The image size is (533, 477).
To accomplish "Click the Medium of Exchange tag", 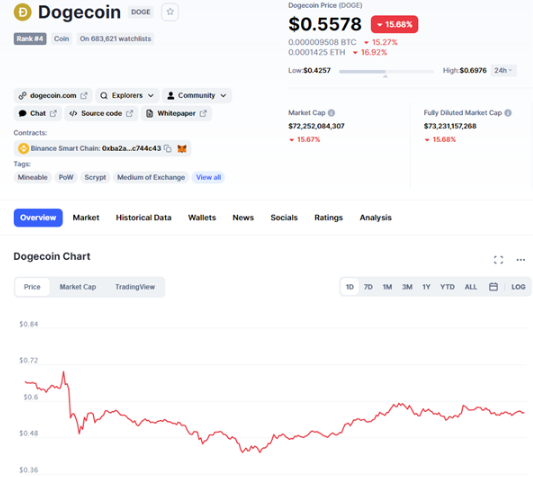I will [151, 177].
